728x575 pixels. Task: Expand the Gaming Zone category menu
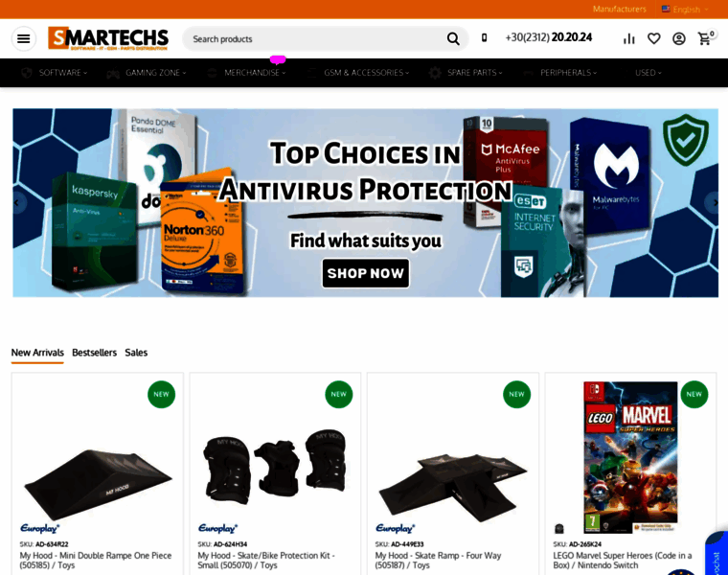(x=147, y=73)
